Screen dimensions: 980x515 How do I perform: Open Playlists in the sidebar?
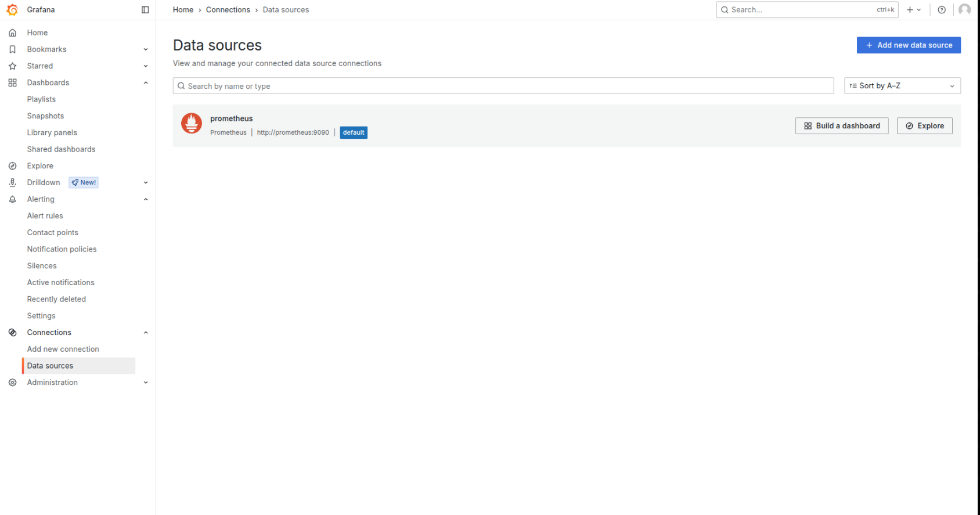41,99
